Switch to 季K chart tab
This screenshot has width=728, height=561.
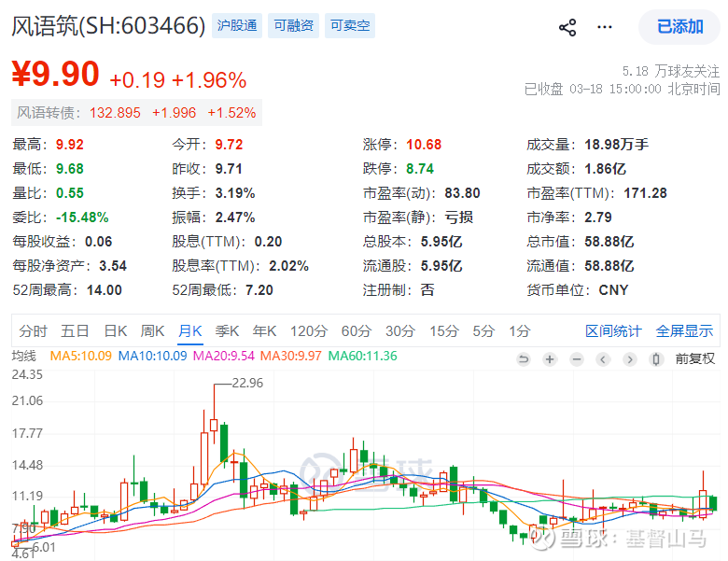click(227, 331)
